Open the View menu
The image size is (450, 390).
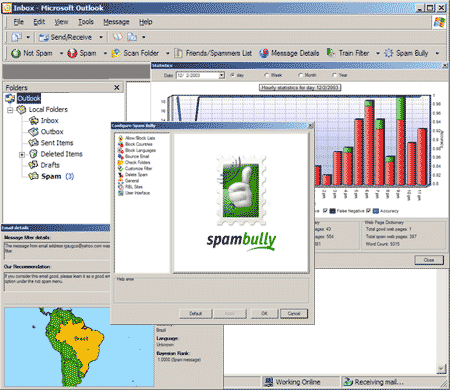[61, 22]
